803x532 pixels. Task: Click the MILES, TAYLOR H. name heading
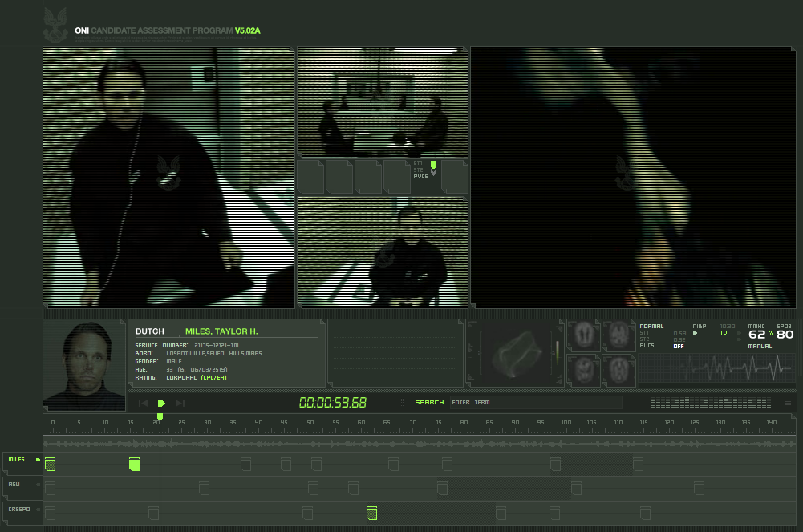tap(221, 331)
